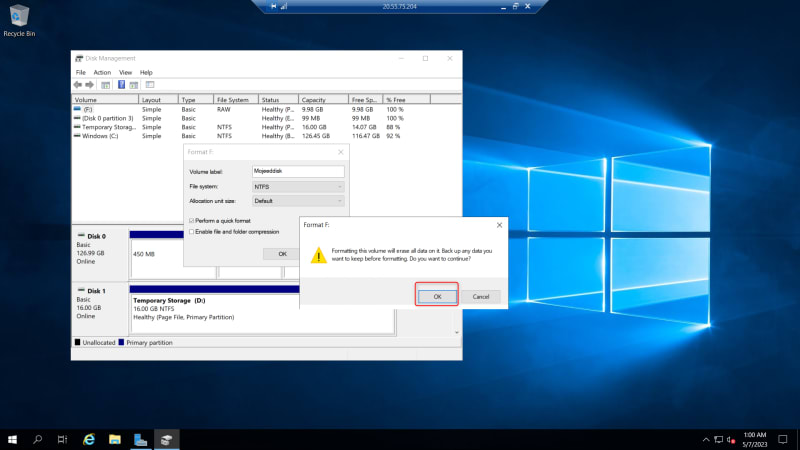
Task: Open the Help menu
Action: pos(146,72)
